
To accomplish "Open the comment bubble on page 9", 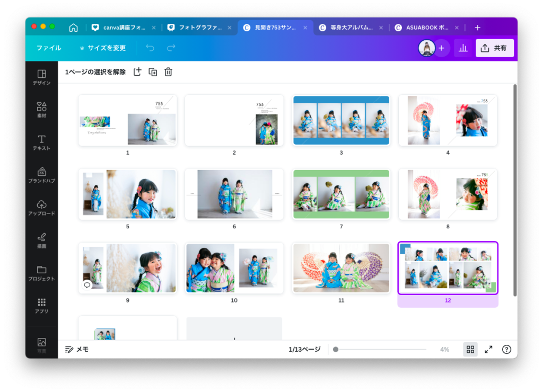I will pos(87,285).
